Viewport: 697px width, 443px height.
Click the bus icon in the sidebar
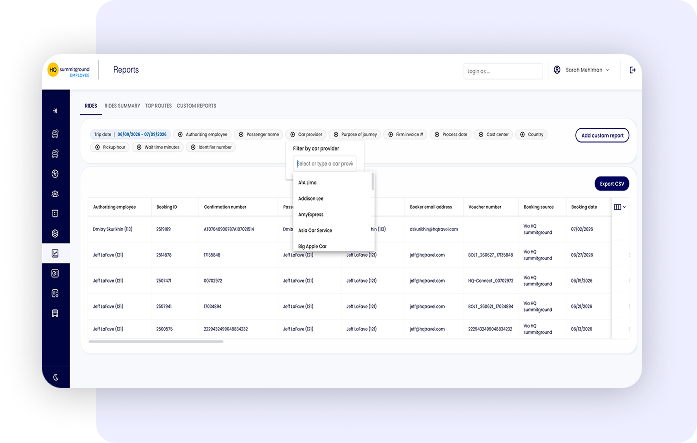point(55,313)
